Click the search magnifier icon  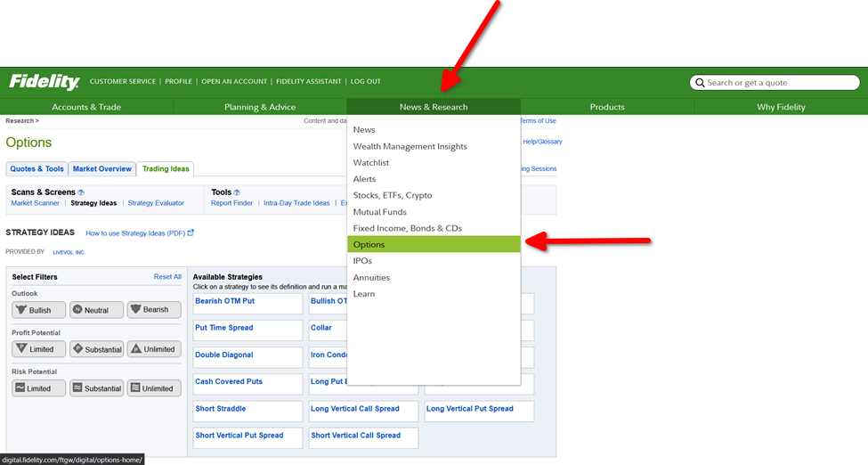pyautogui.click(x=700, y=83)
